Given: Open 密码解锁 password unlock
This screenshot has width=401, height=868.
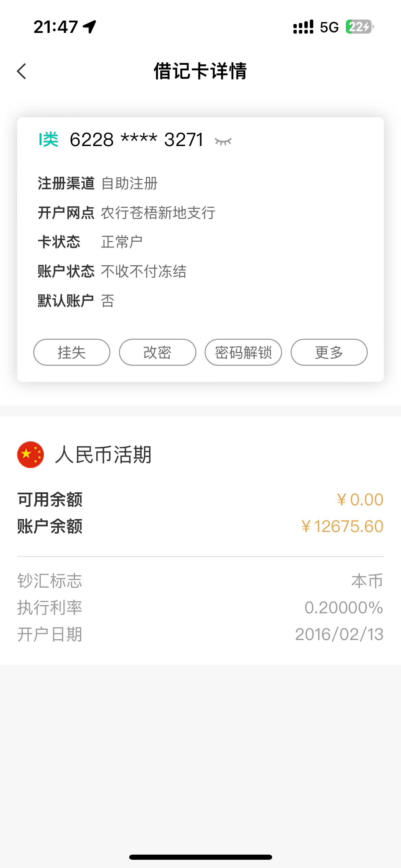Looking at the screenshot, I should coord(243,352).
